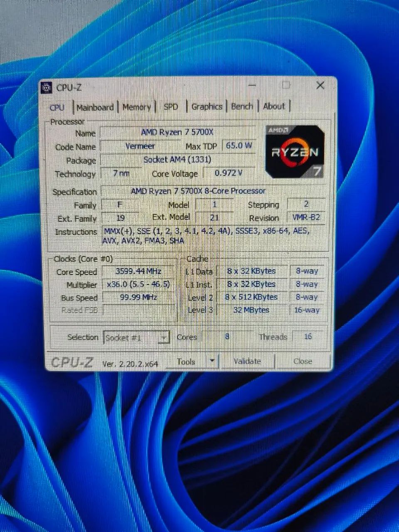This screenshot has height=532, width=399.
Task: Click the Code Name value Vermeer
Action: [x=140, y=146]
